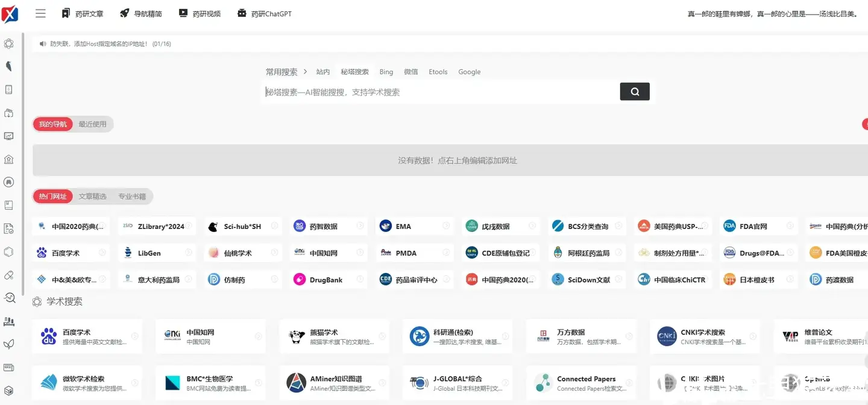The width and height of the screenshot is (868, 405).
Task: Click the arrow icon on the 熊猫学术 card
Action: pos(382,336)
